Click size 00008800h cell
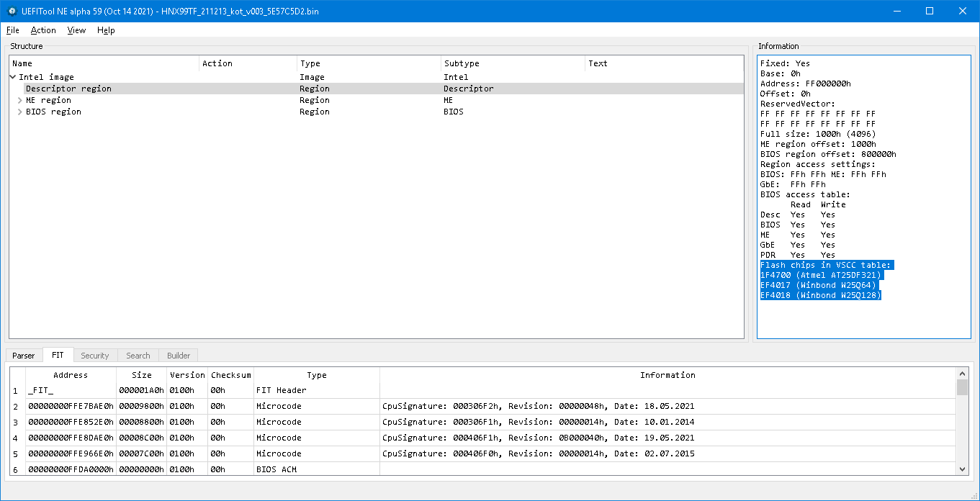This screenshot has width=980, height=501. [x=142, y=422]
